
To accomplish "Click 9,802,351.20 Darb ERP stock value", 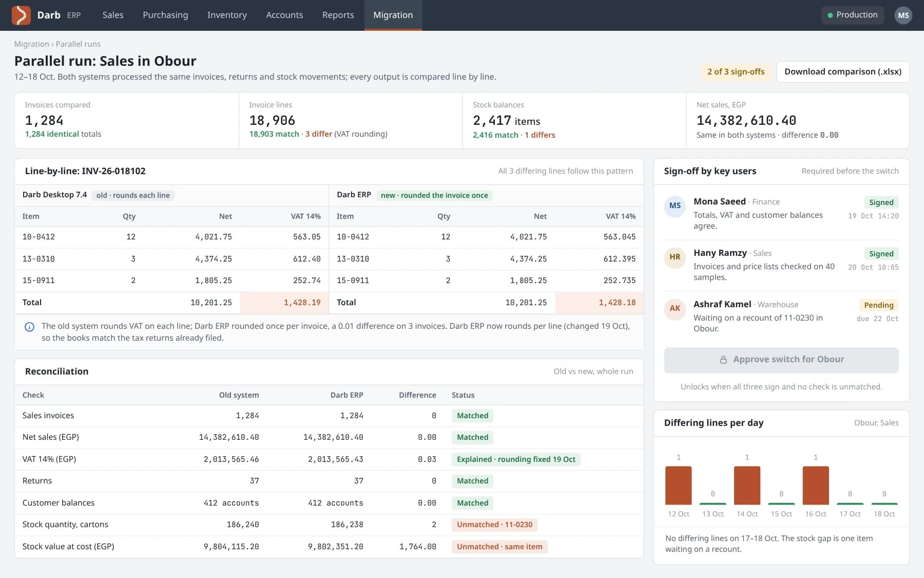I will tap(336, 547).
